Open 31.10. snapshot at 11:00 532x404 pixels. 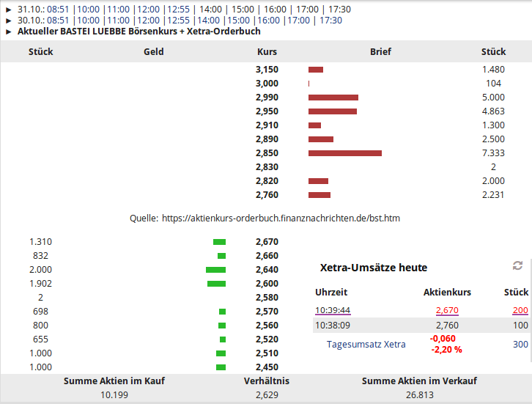(119, 10)
